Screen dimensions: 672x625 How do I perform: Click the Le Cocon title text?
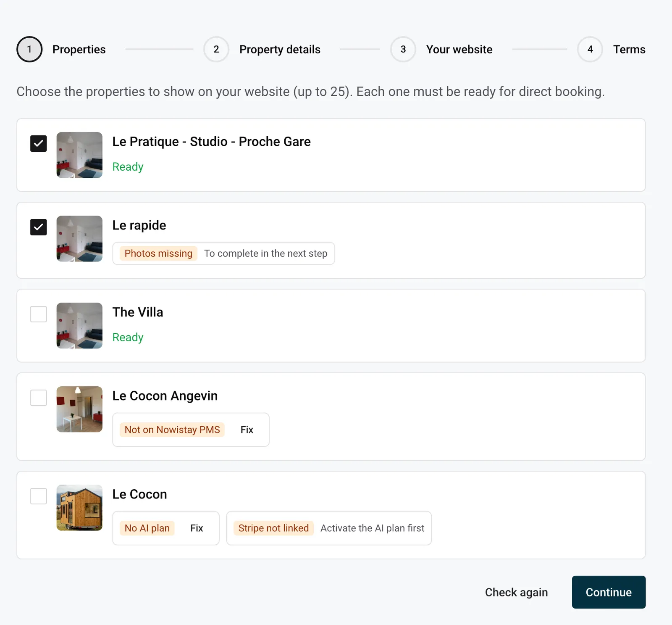pos(139,494)
